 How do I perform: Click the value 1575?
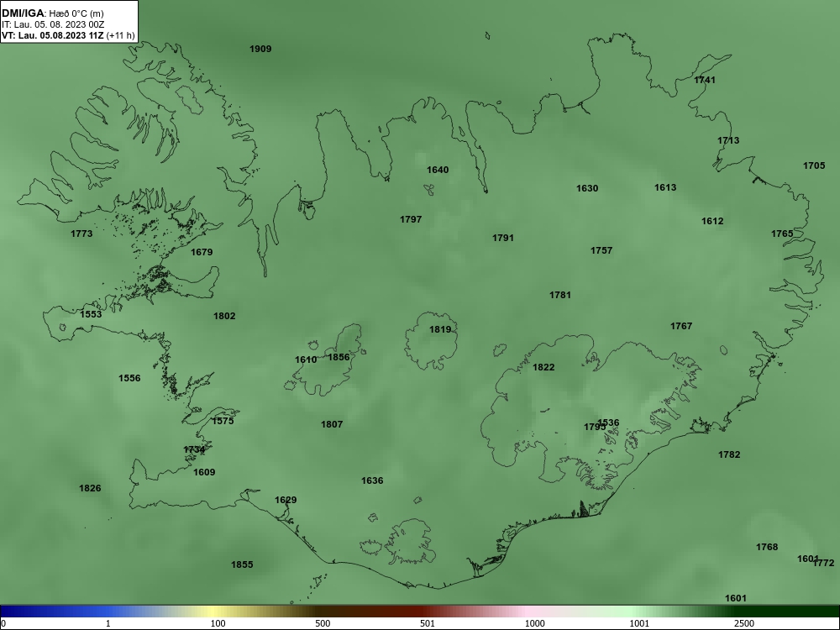pyautogui.click(x=223, y=421)
